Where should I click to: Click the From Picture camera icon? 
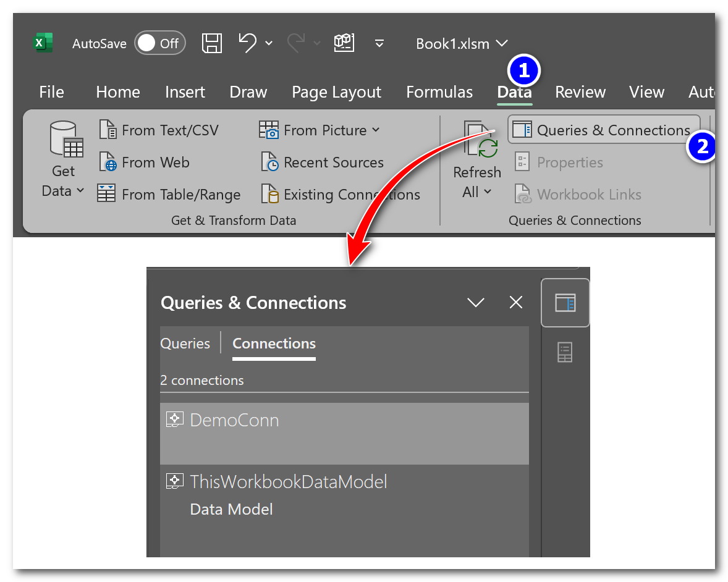[269, 130]
